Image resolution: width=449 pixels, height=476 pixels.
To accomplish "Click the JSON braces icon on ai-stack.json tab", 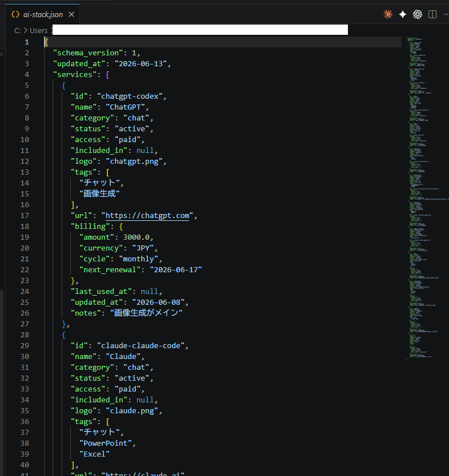I will point(15,14).
